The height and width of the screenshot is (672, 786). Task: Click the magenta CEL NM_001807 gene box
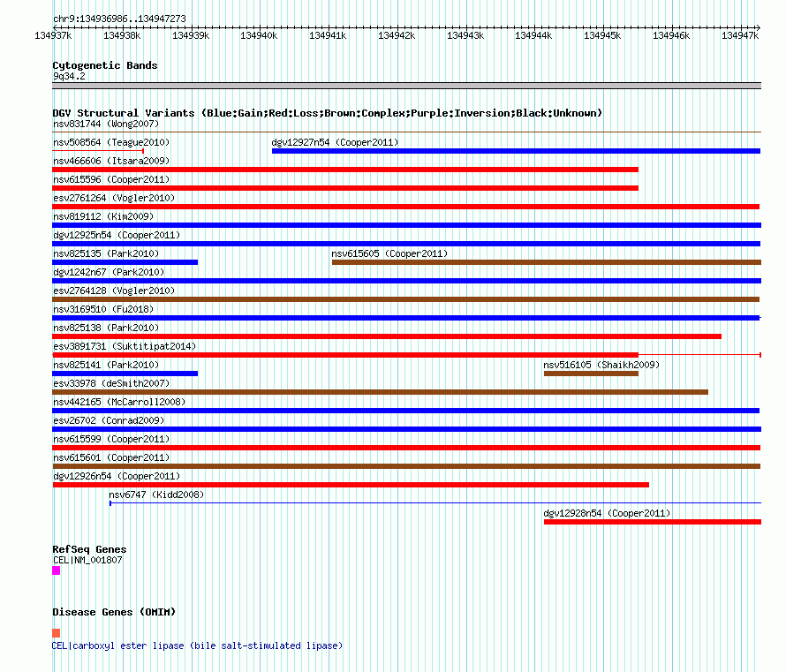[57, 570]
